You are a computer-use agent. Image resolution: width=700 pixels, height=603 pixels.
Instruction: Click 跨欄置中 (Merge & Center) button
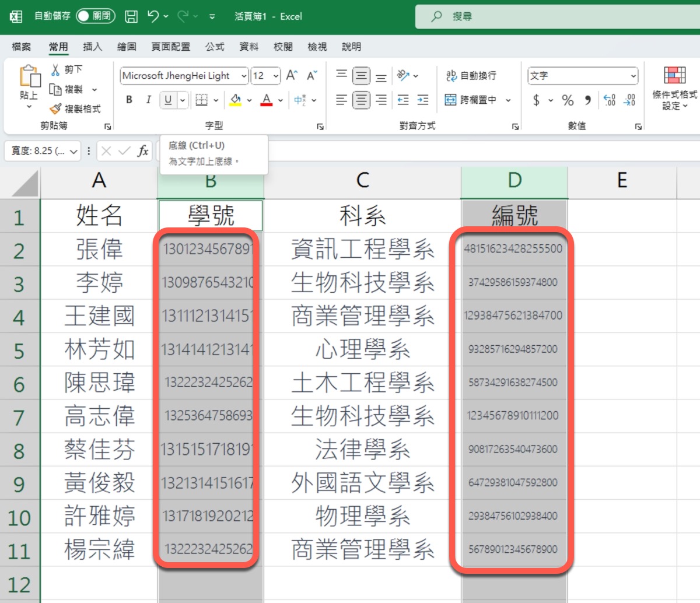click(x=471, y=100)
